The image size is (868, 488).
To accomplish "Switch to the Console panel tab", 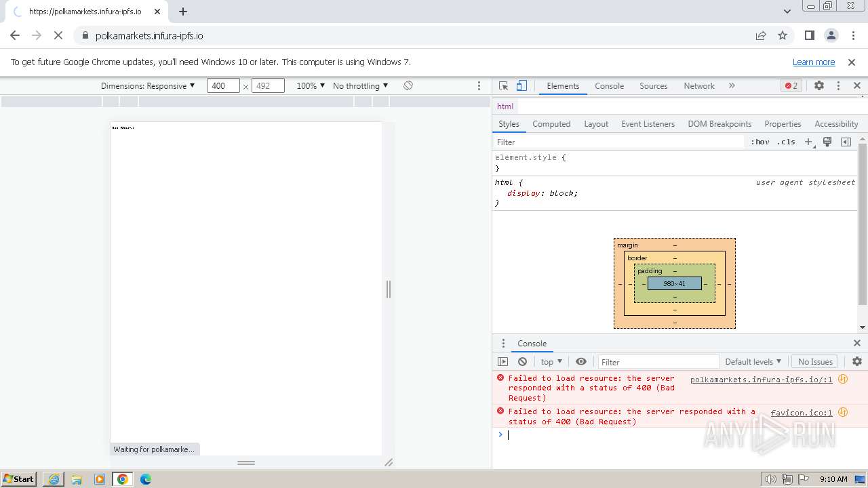I will [609, 86].
